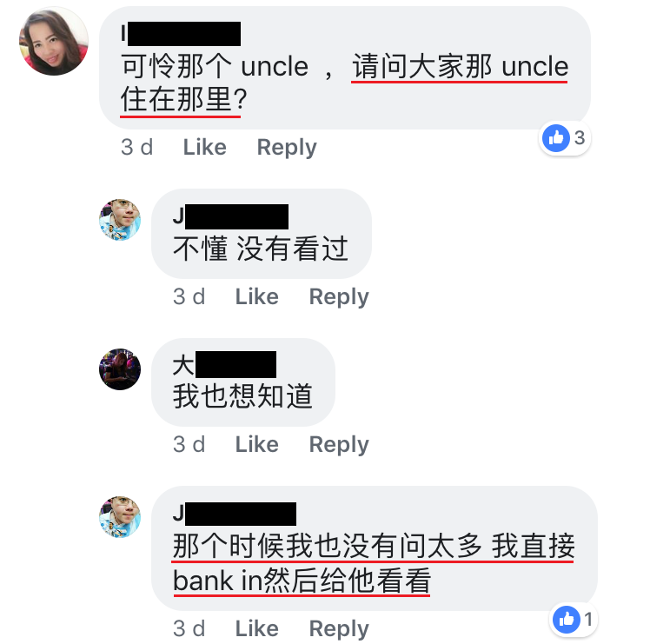Viewport: 650px width, 644px height.
Task: Click the thumbs-up reaction showing 1 like
Action: tap(575, 620)
